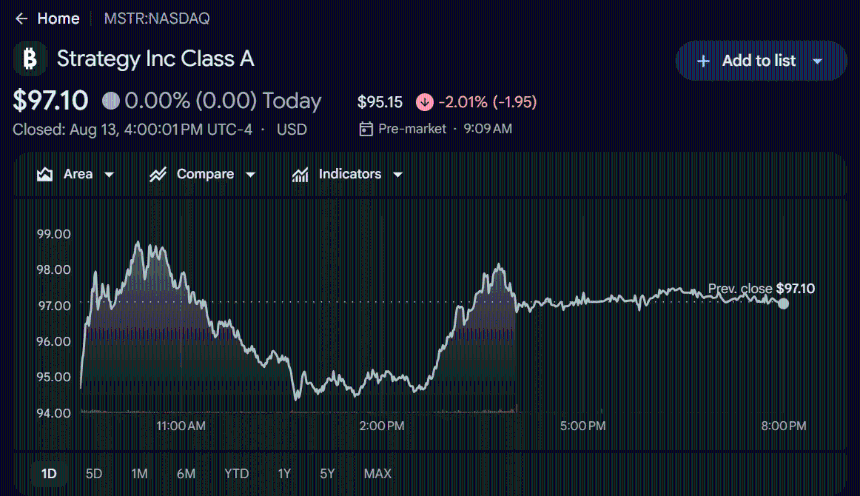
Task: Click the calendar icon beside Pre-market
Action: [x=366, y=129]
